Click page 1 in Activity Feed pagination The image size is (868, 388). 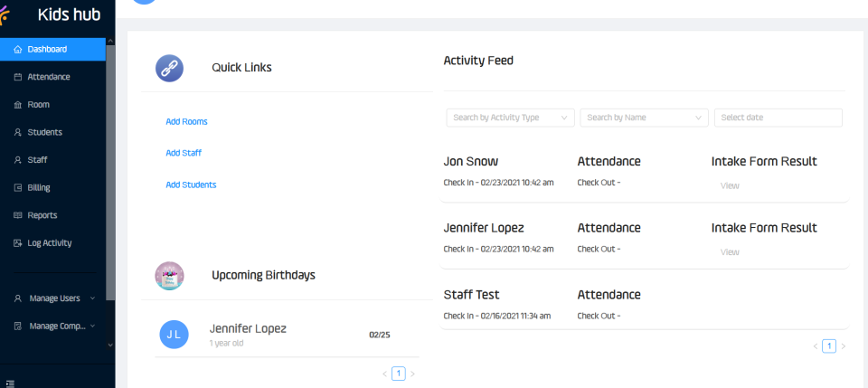pos(829,345)
